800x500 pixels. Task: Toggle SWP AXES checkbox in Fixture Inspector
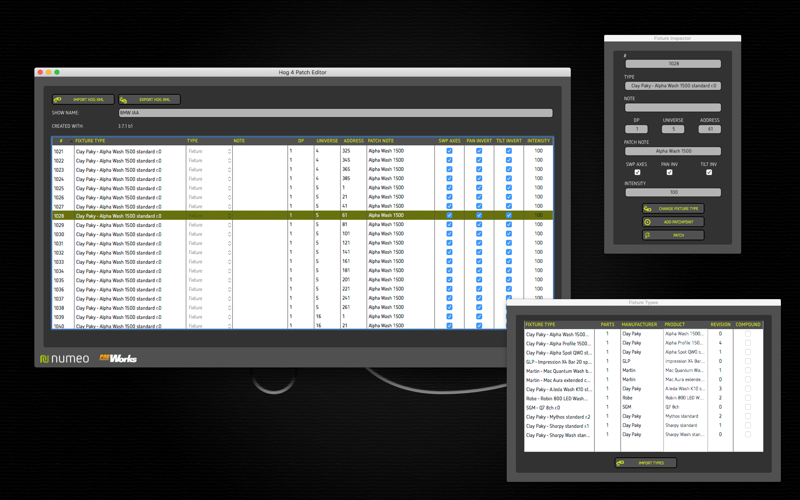637,172
